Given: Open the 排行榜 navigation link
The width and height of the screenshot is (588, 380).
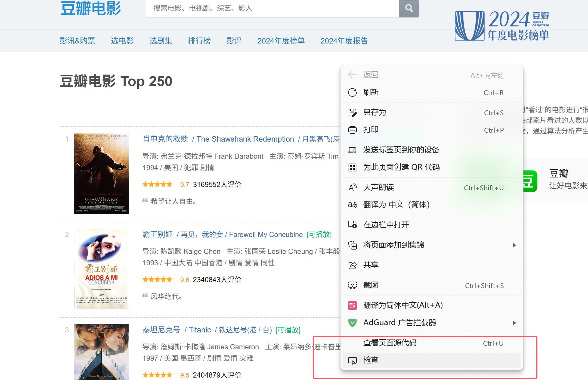Looking at the screenshot, I should [199, 41].
